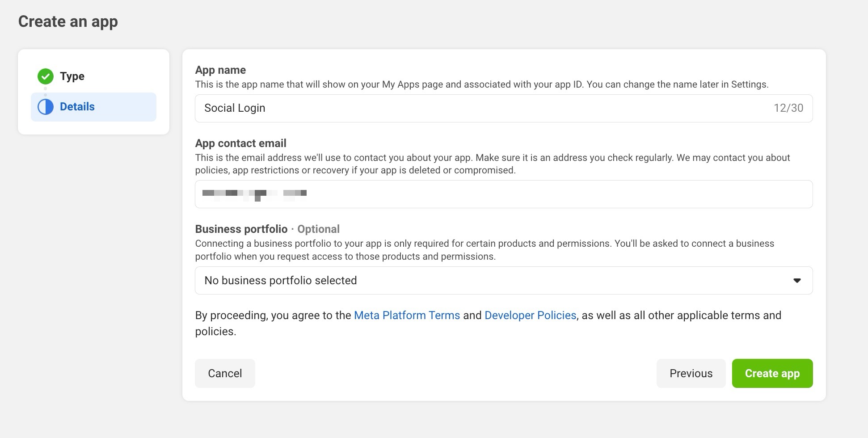Screen dimensions: 868x438
Task: Focus the App contact email input
Action: (503, 194)
